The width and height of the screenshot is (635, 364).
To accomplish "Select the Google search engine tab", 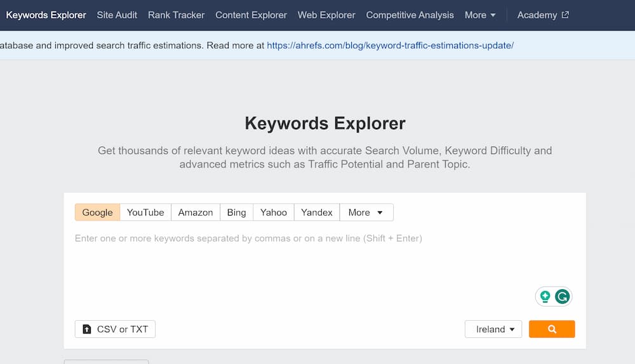I will tap(97, 212).
